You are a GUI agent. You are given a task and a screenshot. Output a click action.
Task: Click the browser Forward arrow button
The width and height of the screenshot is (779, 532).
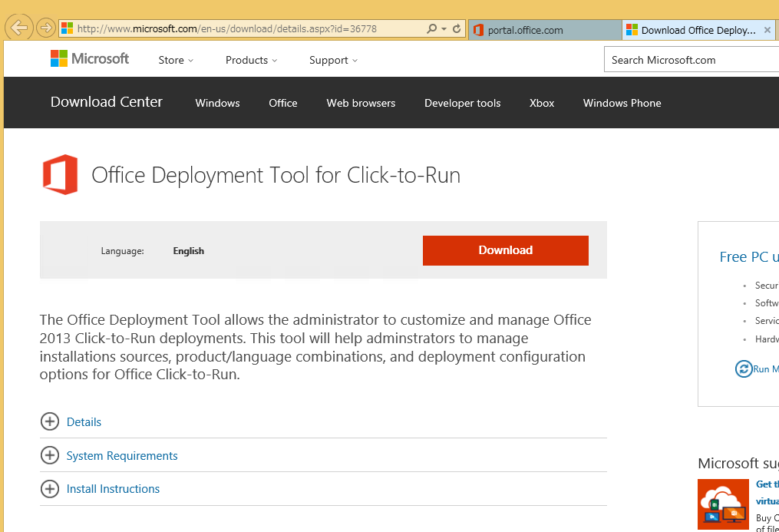click(x=46, y=28)
